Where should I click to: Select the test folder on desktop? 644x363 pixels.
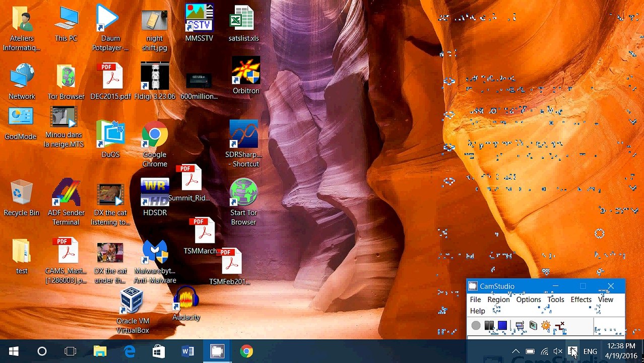pos(22,256)
